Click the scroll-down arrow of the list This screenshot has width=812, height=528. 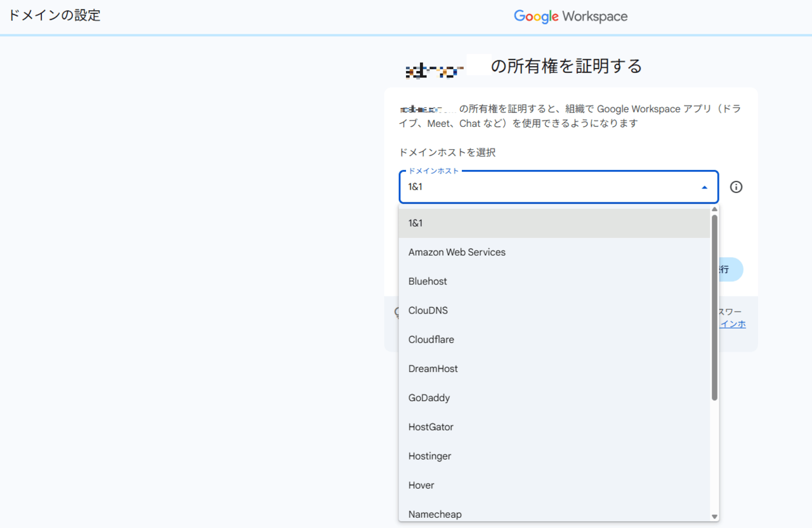pos(714,517)
